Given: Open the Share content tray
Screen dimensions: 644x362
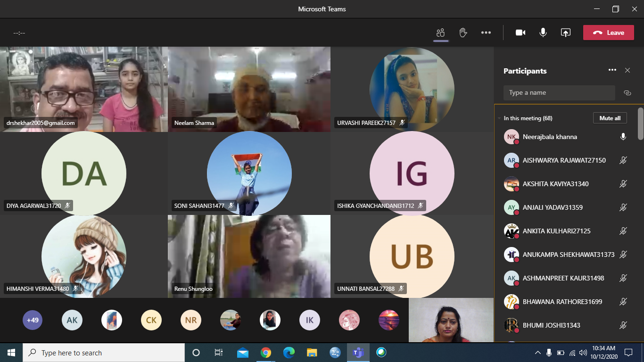Looking at the screenshot, I should [x=565, y=33].
